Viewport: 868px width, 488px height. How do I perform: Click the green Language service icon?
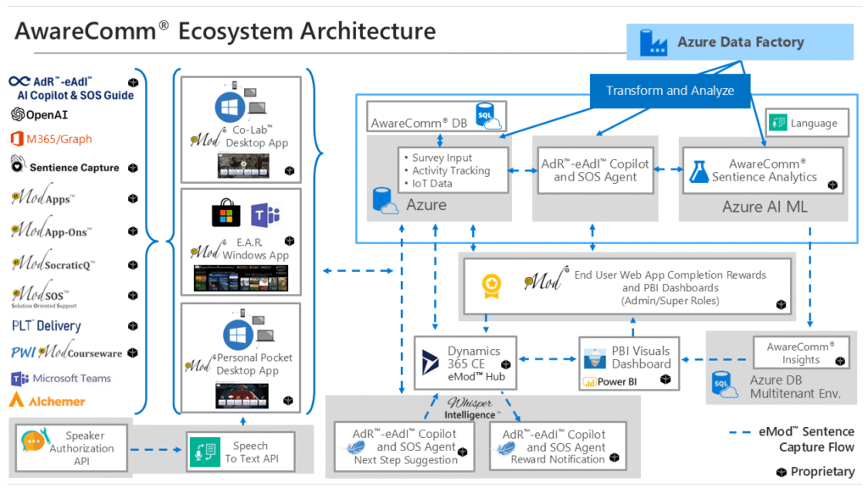click(778, 122)
